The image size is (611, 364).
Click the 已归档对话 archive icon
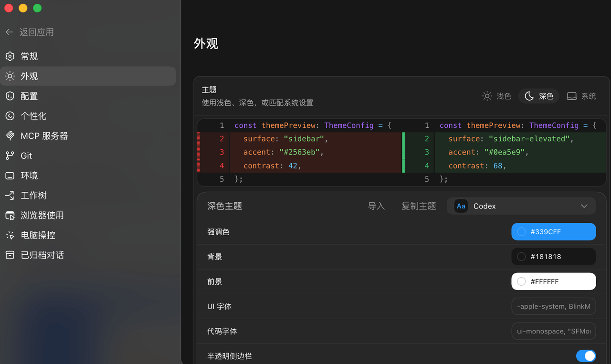[x=10, y=255]
